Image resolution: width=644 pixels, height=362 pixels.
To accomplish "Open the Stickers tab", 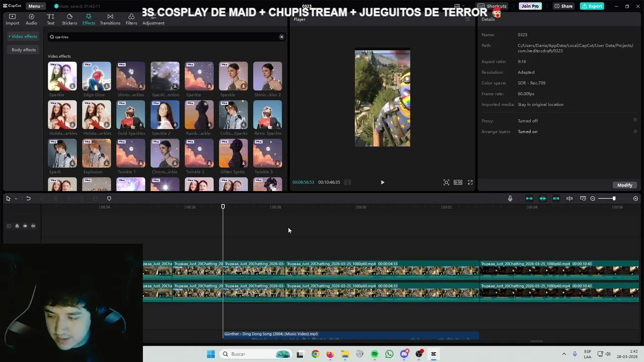I will tap(69, 19).
